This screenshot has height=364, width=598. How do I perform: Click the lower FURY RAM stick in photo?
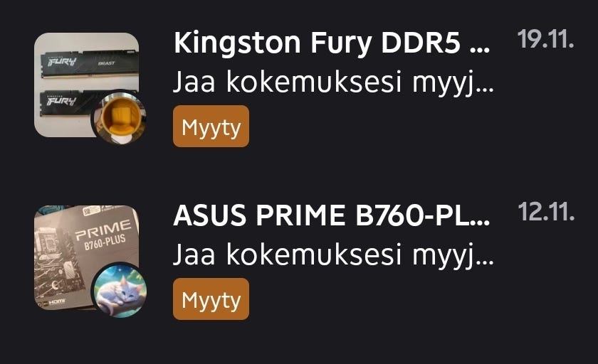tap(68, 103)
